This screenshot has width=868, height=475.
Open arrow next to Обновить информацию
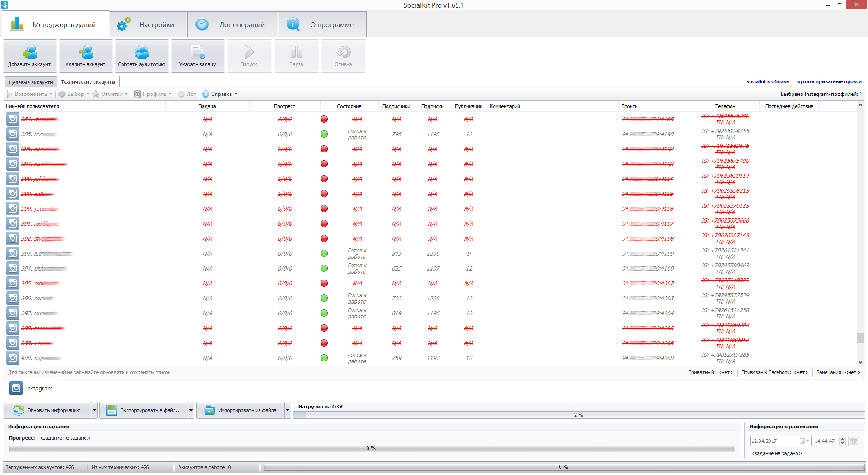(94, 410)
